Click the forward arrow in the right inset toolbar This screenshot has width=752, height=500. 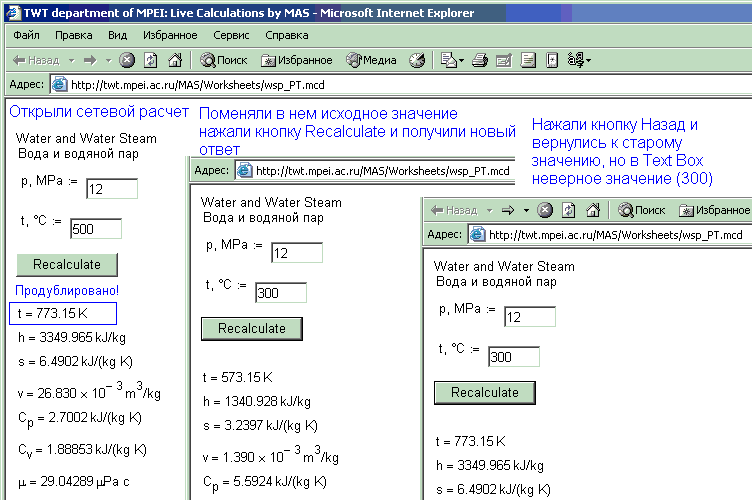(508, 210)
